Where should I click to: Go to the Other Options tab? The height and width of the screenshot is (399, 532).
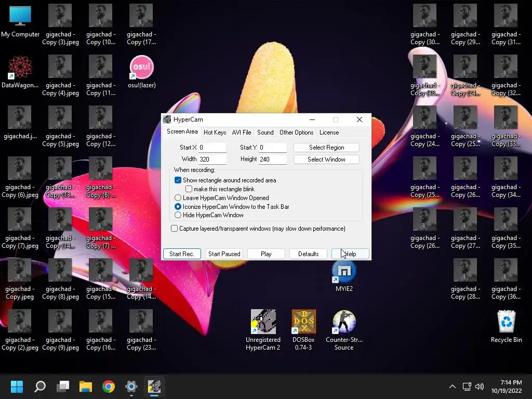(x=297, y=132)
